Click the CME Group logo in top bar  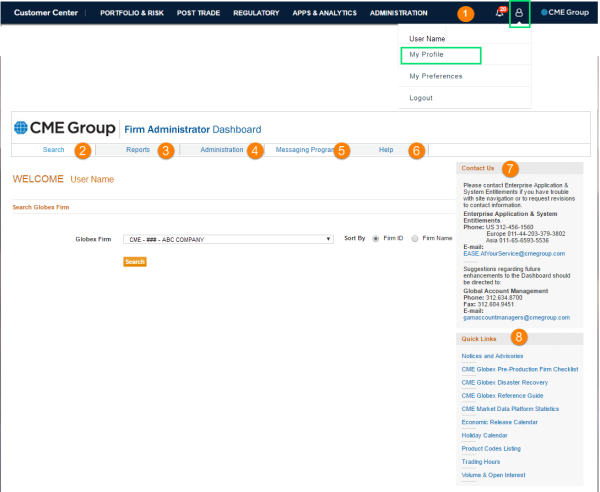point(565,13)
